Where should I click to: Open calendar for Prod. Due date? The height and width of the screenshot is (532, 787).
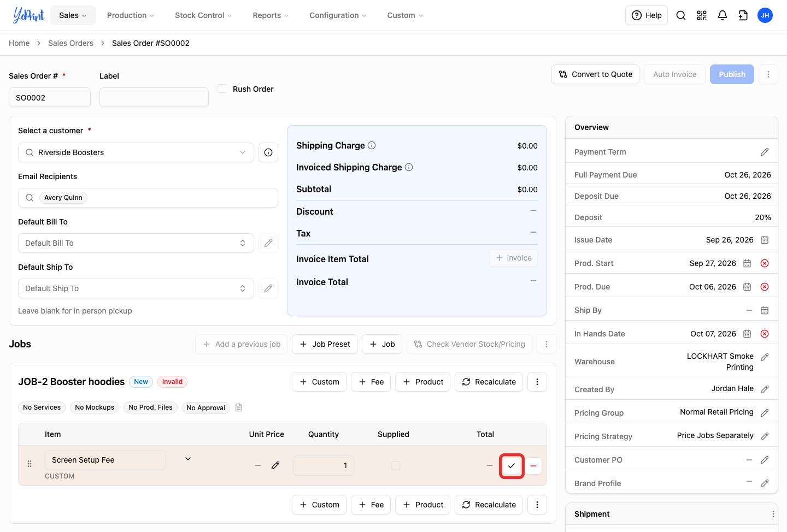[x=747, y=287]
